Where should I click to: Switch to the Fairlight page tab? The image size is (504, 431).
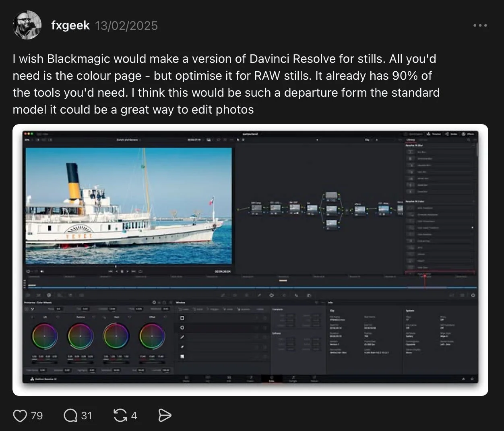pyautogui.click(x=293, y=379)
